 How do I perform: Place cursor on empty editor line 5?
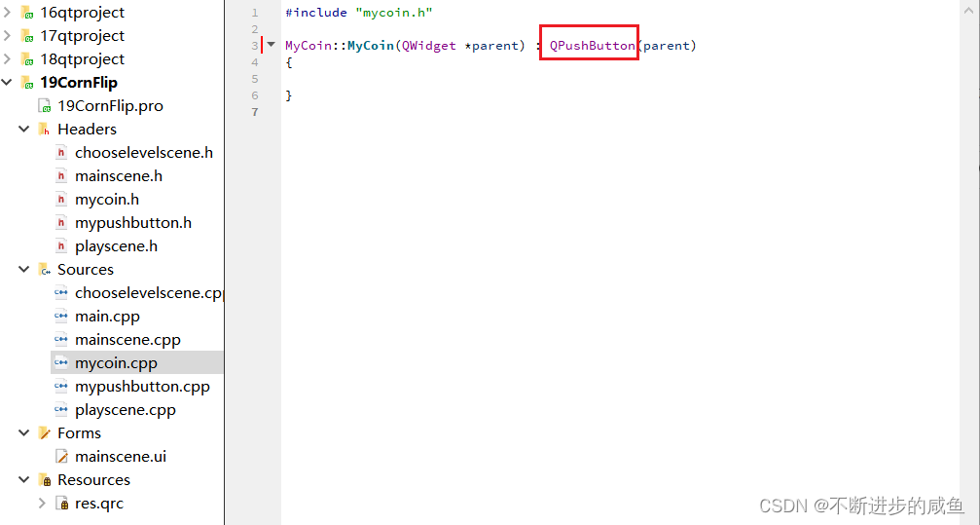[619, 79]
